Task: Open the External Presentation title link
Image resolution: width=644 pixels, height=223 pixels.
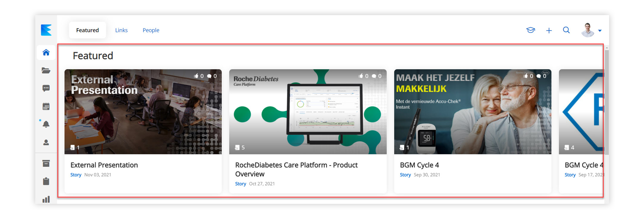Action: 104,165
